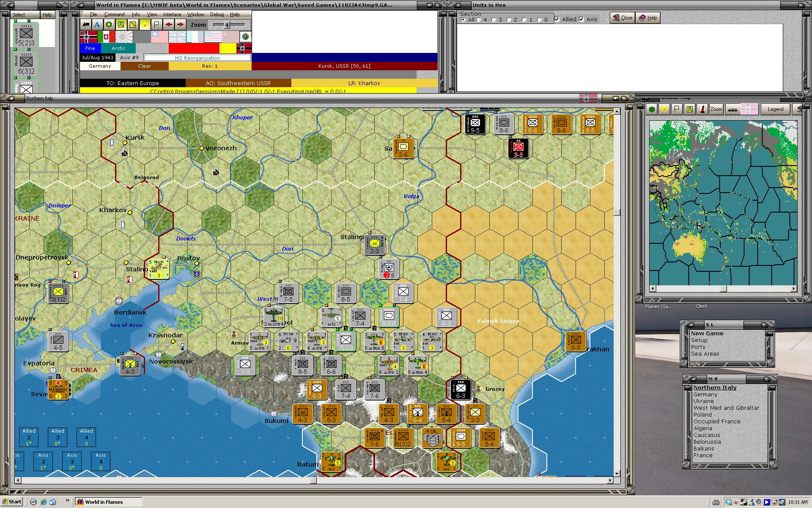Select the Italian flag in the country bar
The width and height of the screenshot is (812, 508).
[106, 37]
